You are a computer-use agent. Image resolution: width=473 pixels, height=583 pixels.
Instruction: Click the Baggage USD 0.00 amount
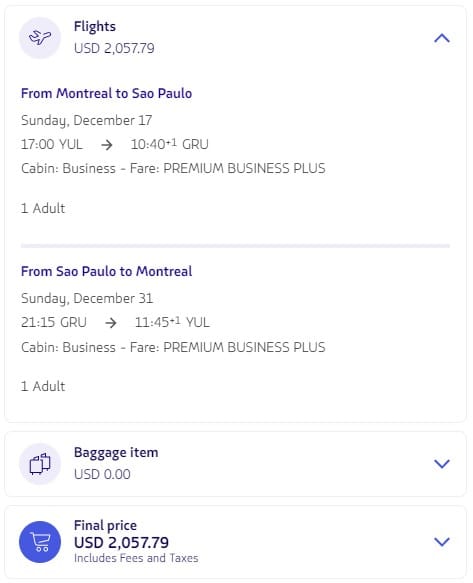(x=102, y=474)
